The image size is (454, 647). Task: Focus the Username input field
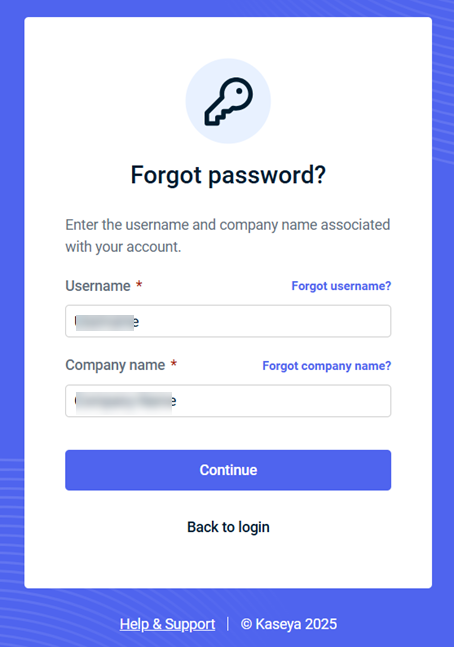coord(228,321)
